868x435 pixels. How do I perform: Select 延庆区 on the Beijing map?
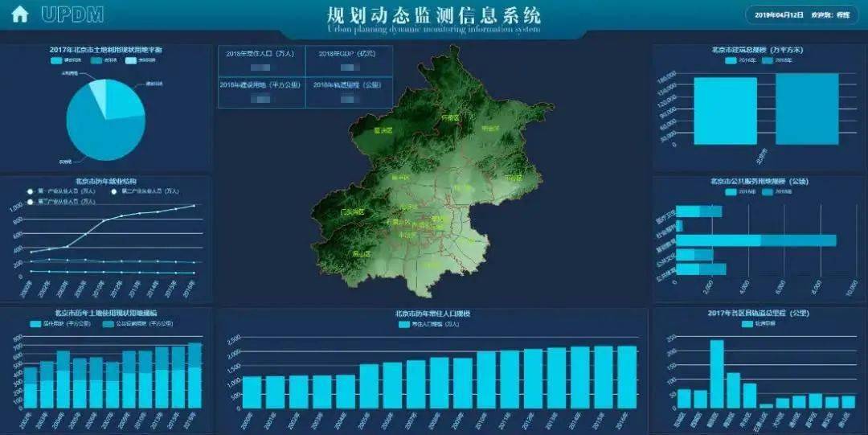point(383,131)
